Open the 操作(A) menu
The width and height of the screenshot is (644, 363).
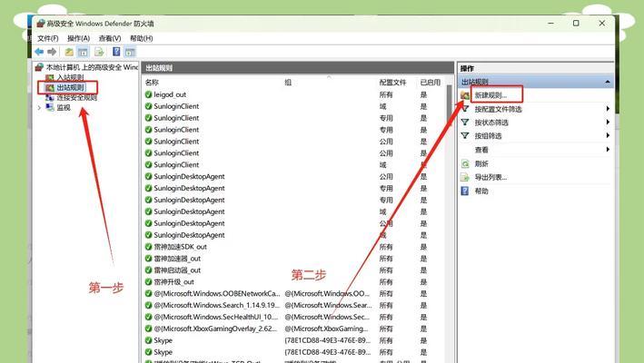(x=78, y=38)
